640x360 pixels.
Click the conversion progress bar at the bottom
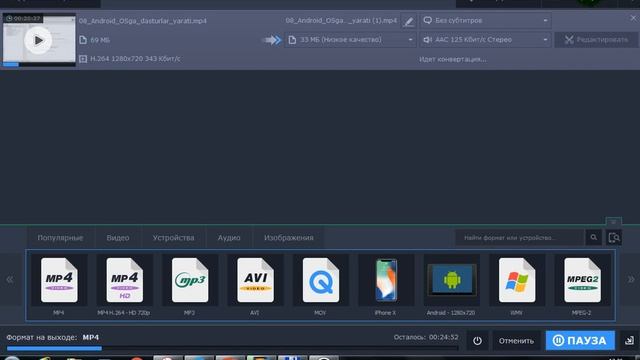click(x=233, y=348)
